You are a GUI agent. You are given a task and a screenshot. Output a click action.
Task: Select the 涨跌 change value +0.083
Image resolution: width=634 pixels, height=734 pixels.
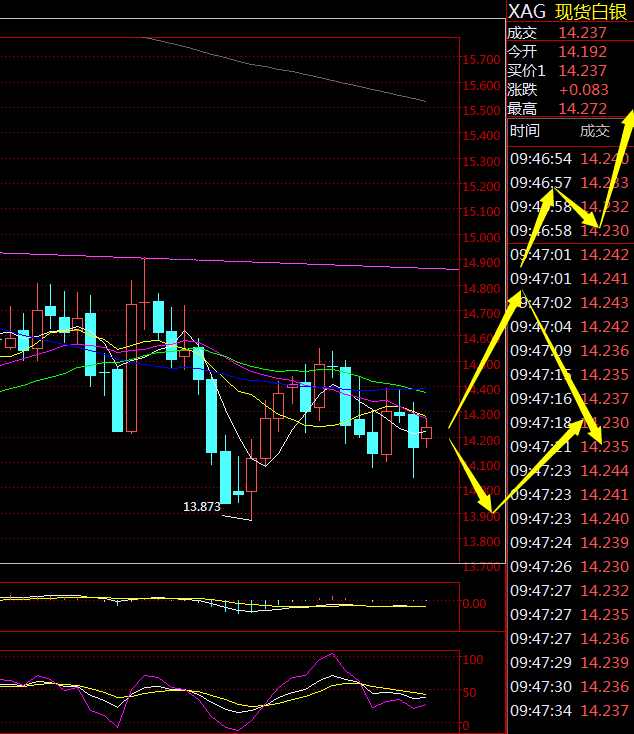[x=583, y=90]
